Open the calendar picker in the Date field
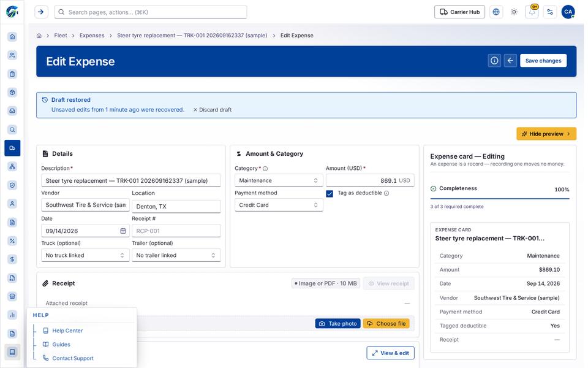This screenshot has width=588, height=368. pos(123,231)
